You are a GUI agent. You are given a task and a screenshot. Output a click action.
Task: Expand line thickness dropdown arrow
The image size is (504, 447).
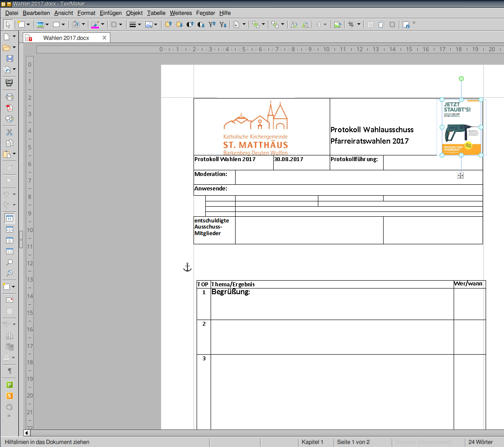140,25
